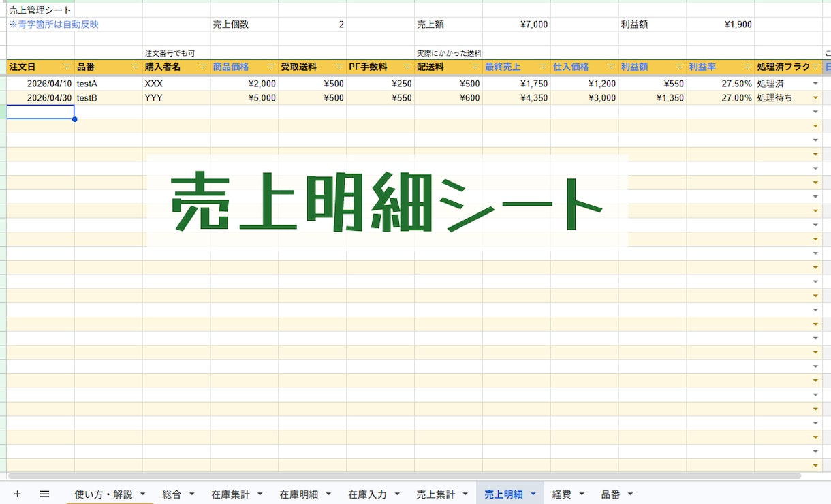Select the 売上明細 sheet tab
The height and width of the screenshot is (504, 831).
tap(503, 494)
